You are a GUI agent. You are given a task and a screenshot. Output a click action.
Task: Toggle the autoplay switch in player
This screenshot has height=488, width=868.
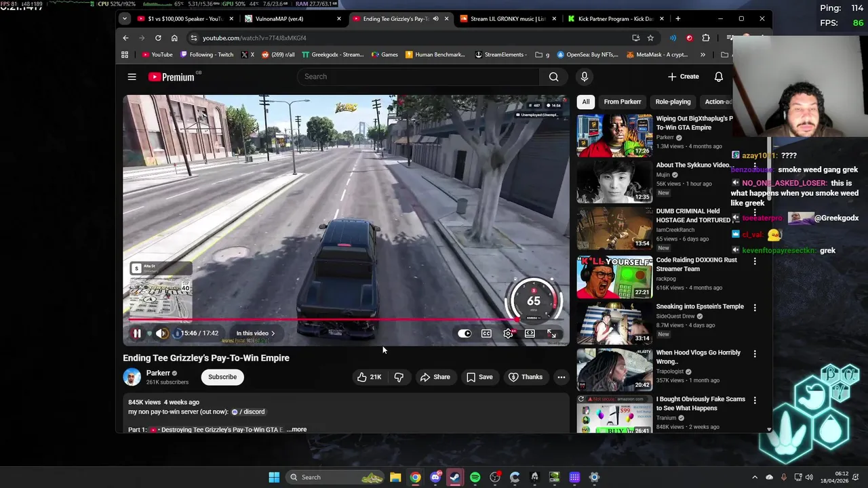(x=465, y=333)
